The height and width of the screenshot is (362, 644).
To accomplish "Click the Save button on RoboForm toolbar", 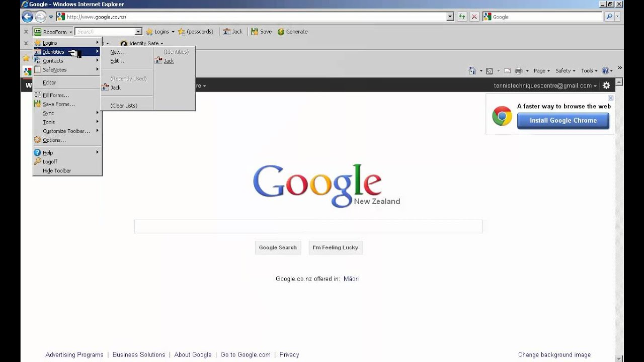I will (x=261, y=32).
